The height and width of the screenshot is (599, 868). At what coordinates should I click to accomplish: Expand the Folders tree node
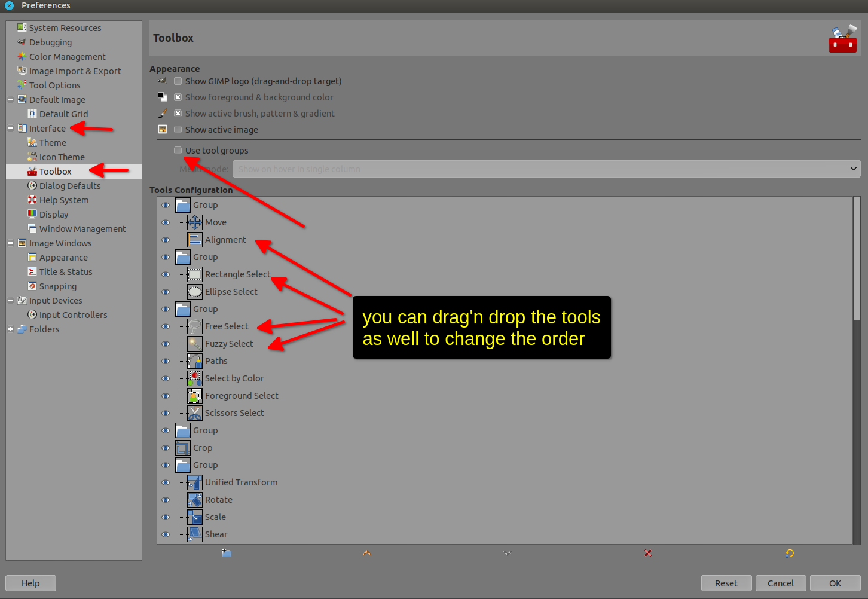point(10,329)
